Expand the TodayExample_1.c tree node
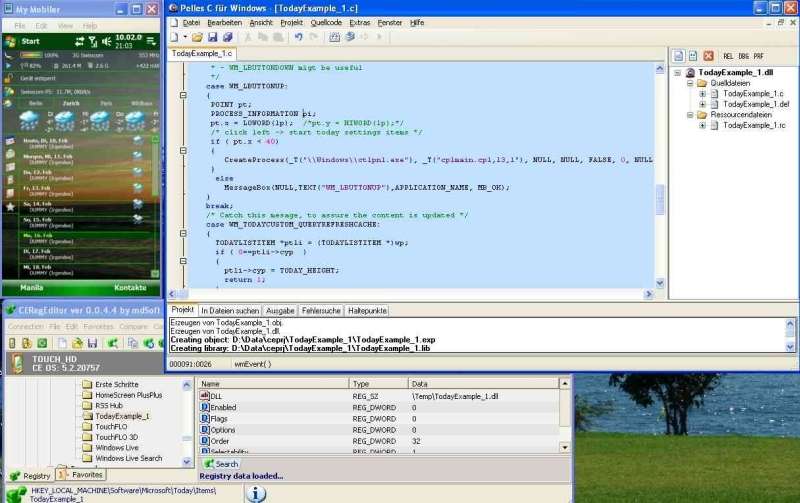 click(x=703, y=94)
